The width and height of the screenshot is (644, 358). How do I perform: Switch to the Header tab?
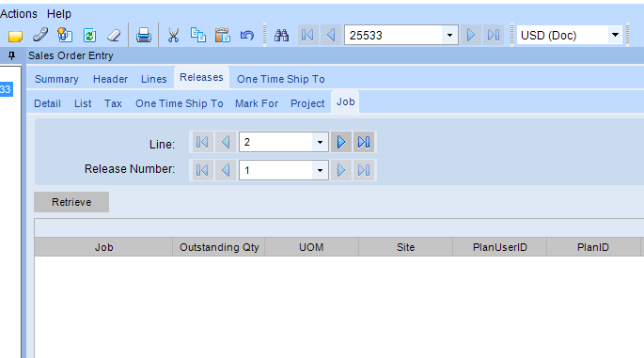[x=111, y=79]
